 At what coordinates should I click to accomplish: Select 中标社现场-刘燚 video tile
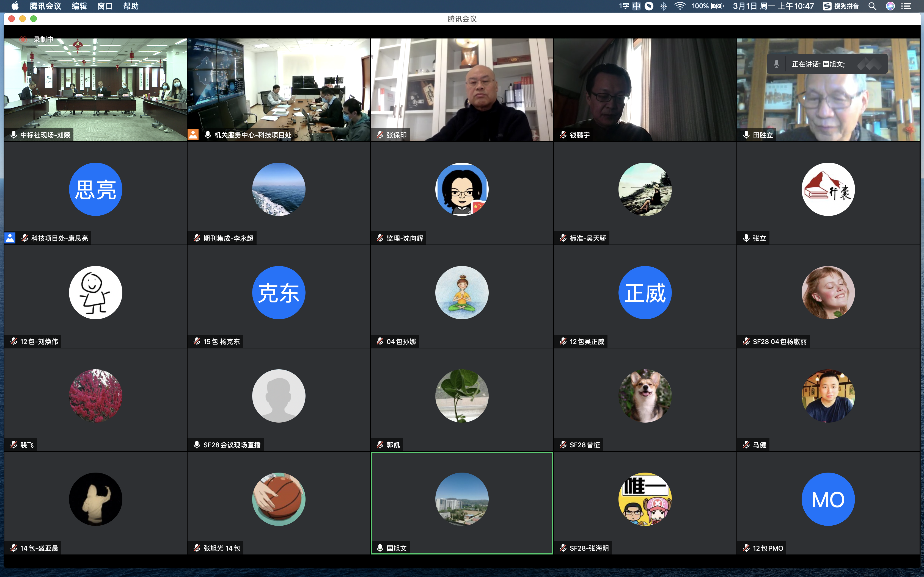[x=95, y=90]
